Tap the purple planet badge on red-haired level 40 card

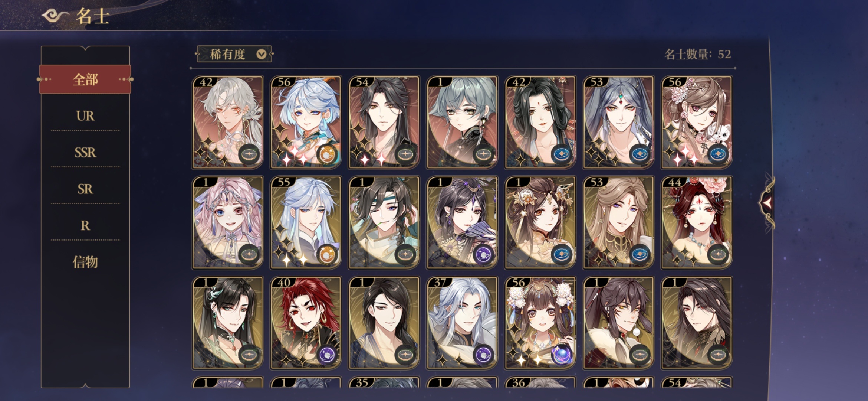(x=327, y=355)
